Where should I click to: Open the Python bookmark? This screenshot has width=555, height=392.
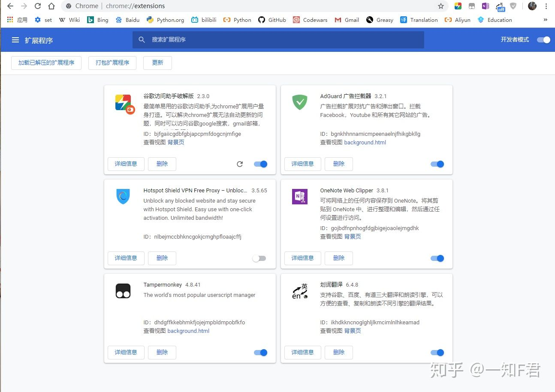coord(237,20)
